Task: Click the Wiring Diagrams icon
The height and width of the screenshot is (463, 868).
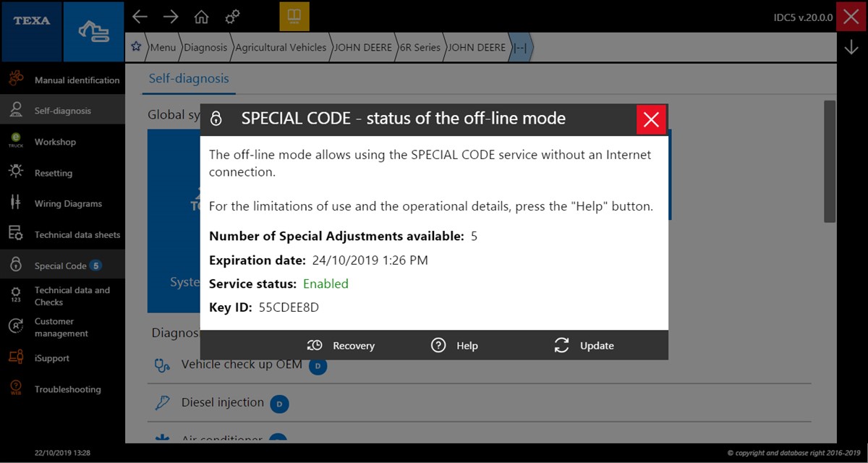Action: pos(16,203)
